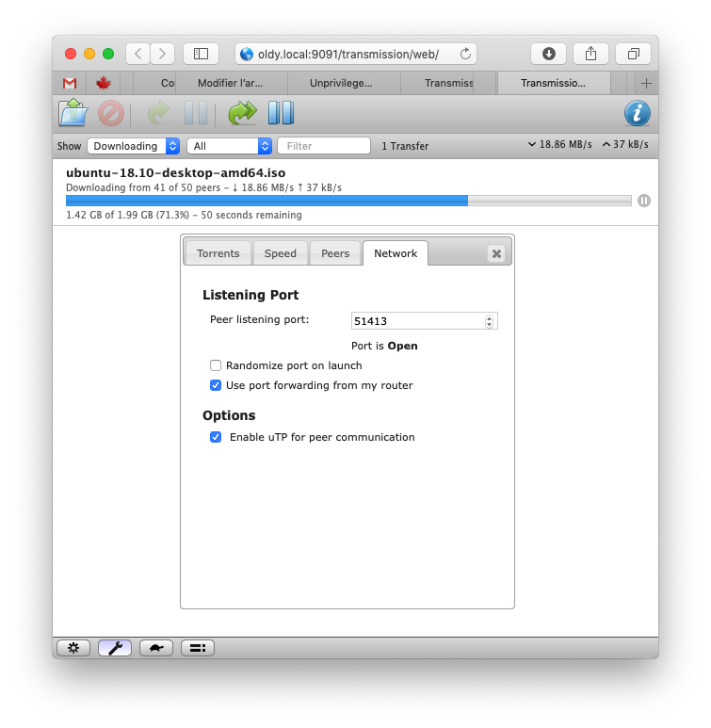711x728 pixels.
Task: Enable Randomize port on launch
Action: [x=216, y=365]
